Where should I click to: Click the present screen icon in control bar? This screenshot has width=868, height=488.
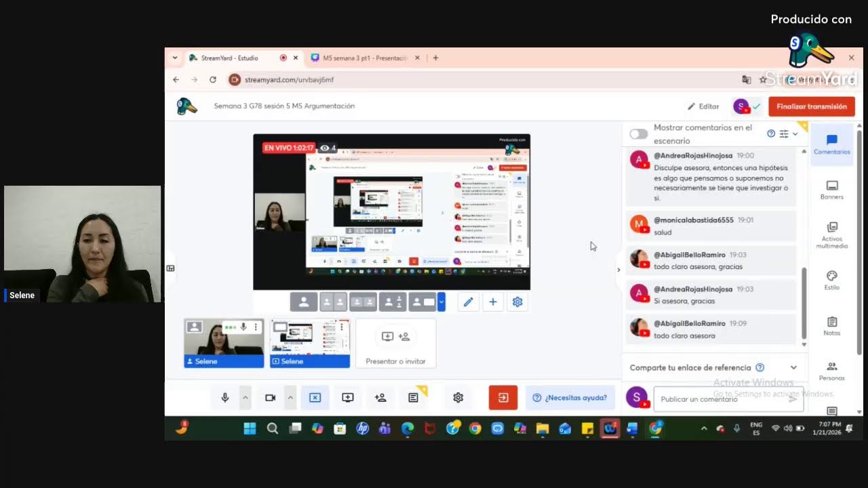tap(348, 398)
